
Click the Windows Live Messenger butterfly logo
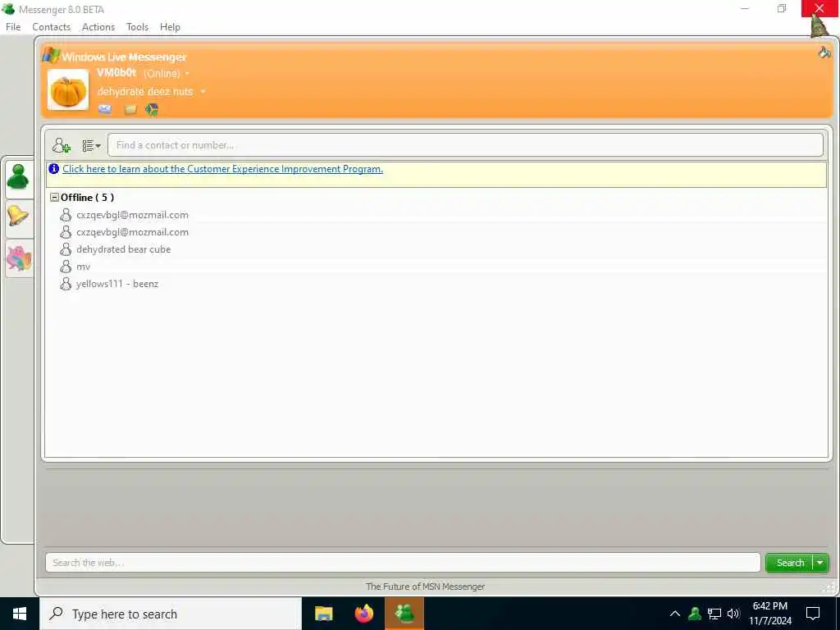tap(51, 55)
